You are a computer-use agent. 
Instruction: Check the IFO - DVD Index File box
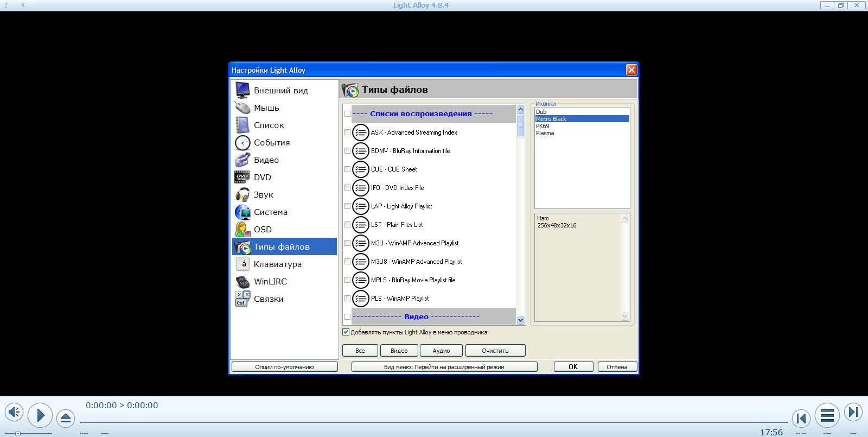tap(347, 188)
